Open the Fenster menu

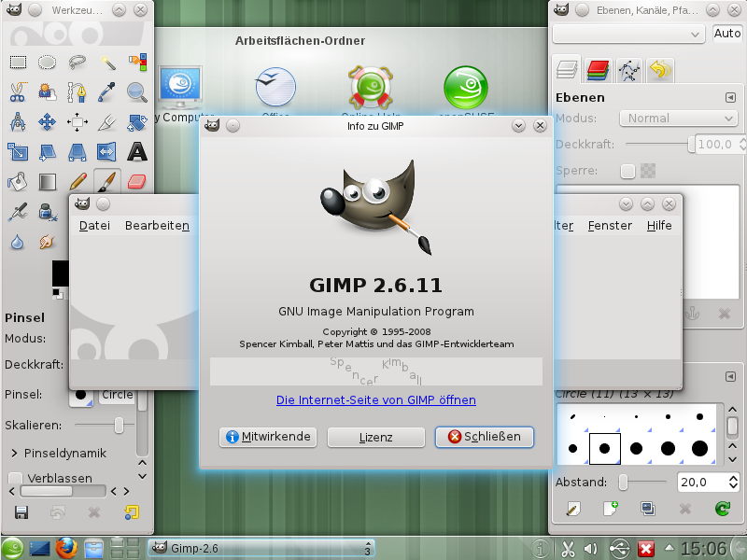pos(610,225)
